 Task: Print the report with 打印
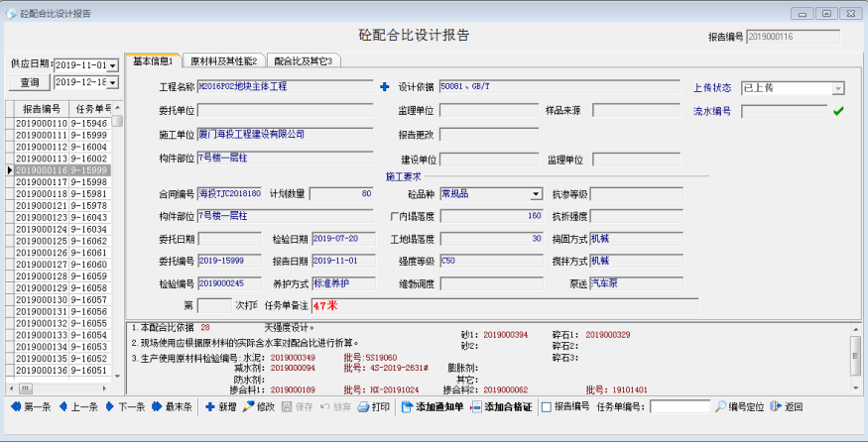click(x=374, y=407)
